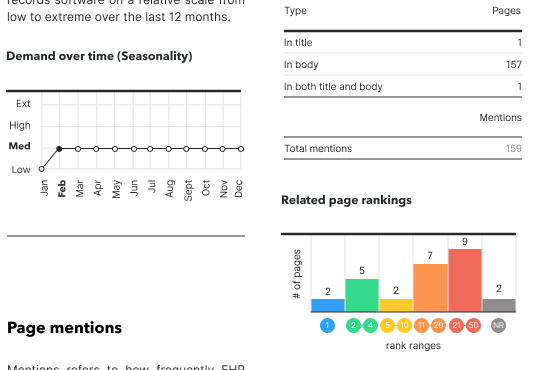The height and width of the screenshot is (370, 533).
Task: Click the orange rank 11 badge
Action: click(422, 325)
